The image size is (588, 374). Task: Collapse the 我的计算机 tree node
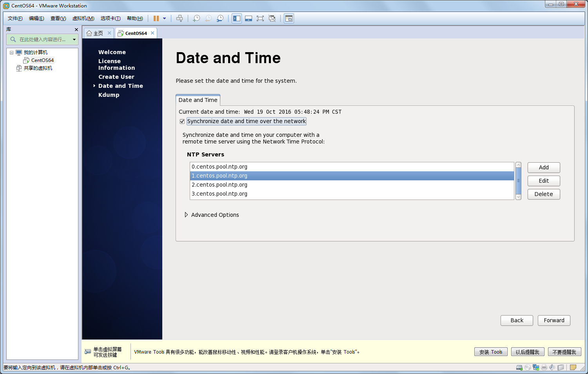coord(11,53)
